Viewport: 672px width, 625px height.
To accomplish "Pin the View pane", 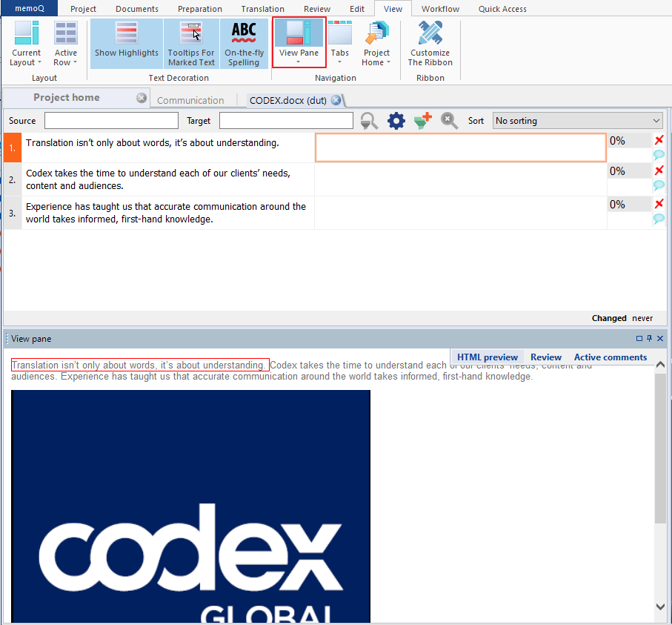I will 648,338.
